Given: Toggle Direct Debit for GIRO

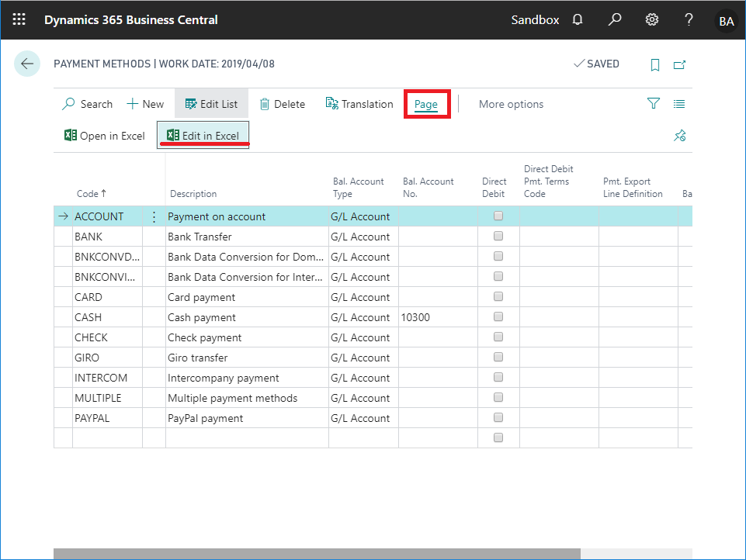Looking at the screenshot, I should point(498,357).
